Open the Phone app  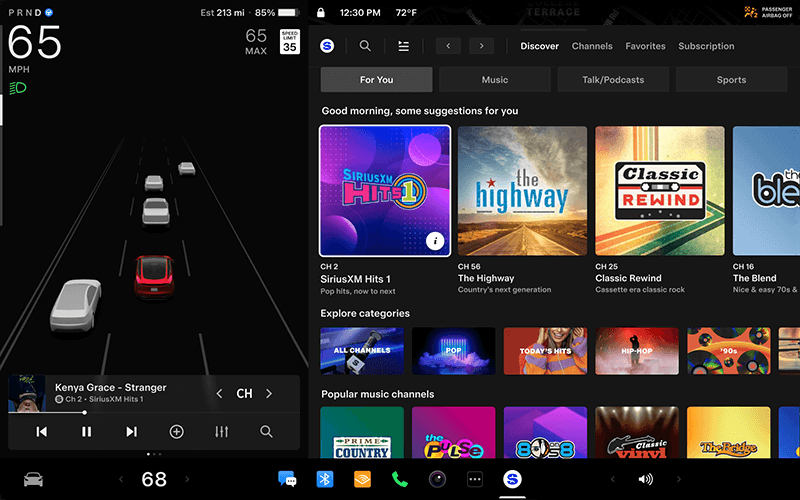pyautogui.click(x=400, y=480)
